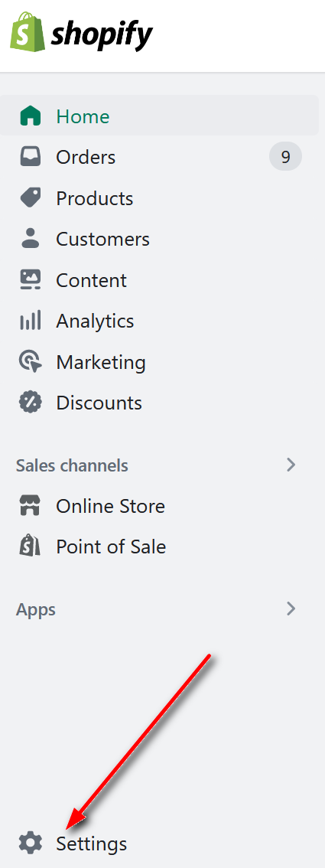325x868 pixels.
Task: Open the Orders menu item
Action: point(159,157)
